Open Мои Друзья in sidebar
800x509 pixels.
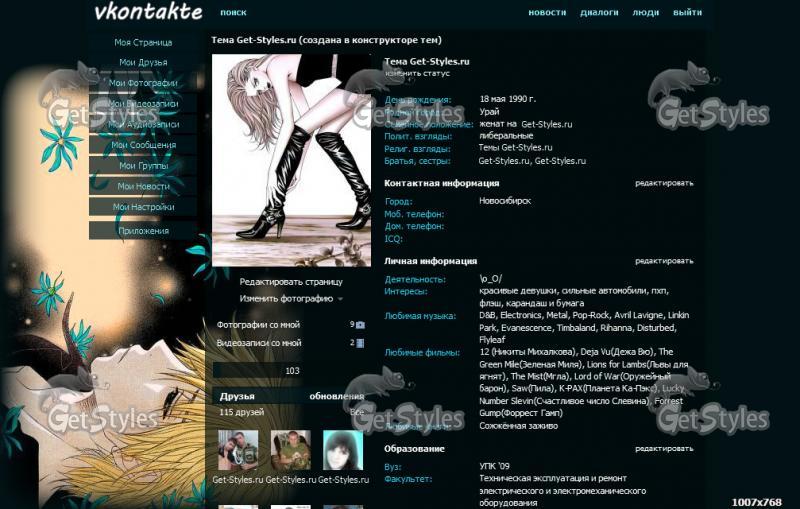[143, 62]
